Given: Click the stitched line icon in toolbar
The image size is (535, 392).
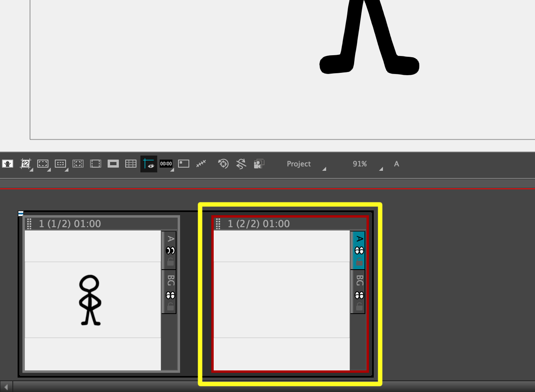Looking at the screenshot, I should [x=201, y=164].
